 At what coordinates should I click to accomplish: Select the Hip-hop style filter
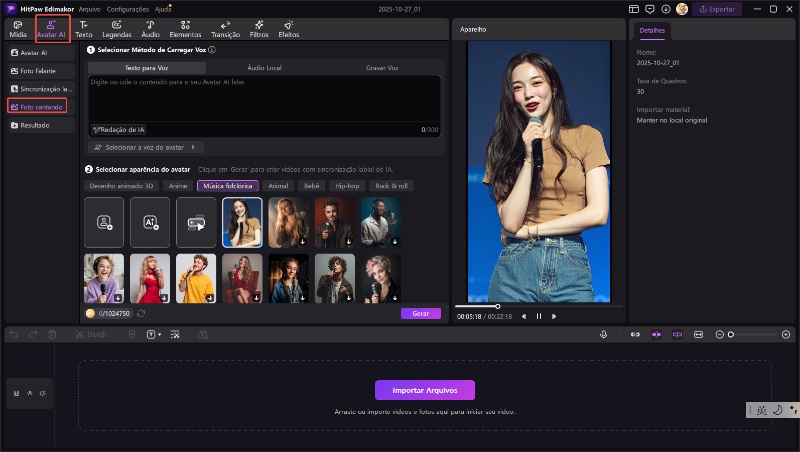347,186
